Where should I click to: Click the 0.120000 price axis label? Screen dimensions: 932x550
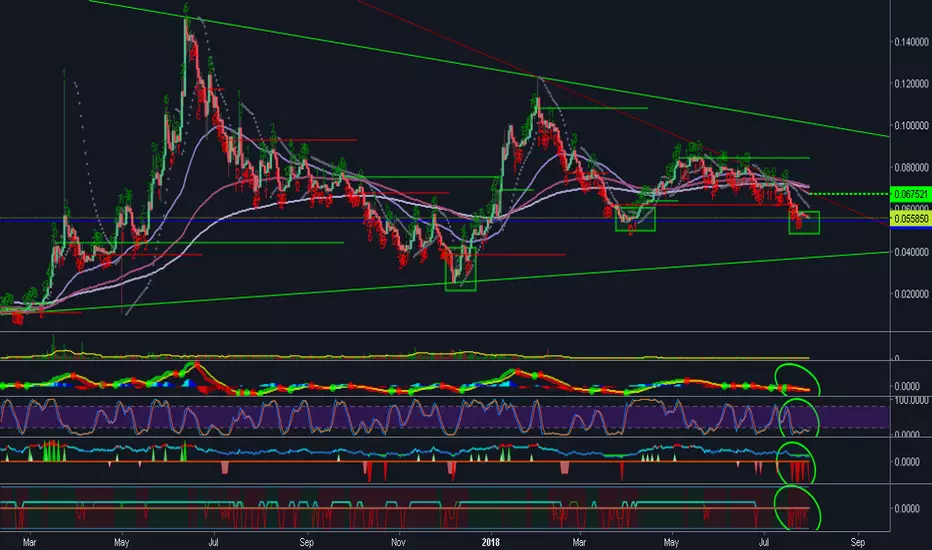(x=911, y=84)
